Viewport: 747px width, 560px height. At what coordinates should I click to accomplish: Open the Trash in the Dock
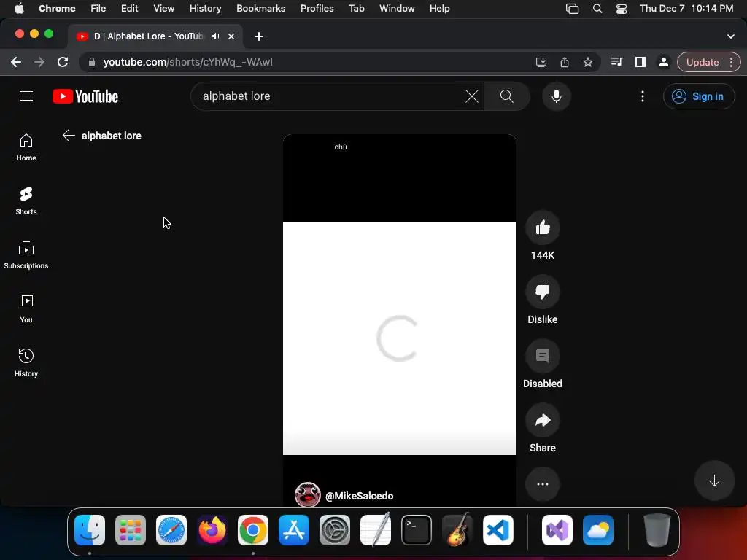(x=657, y=530)
